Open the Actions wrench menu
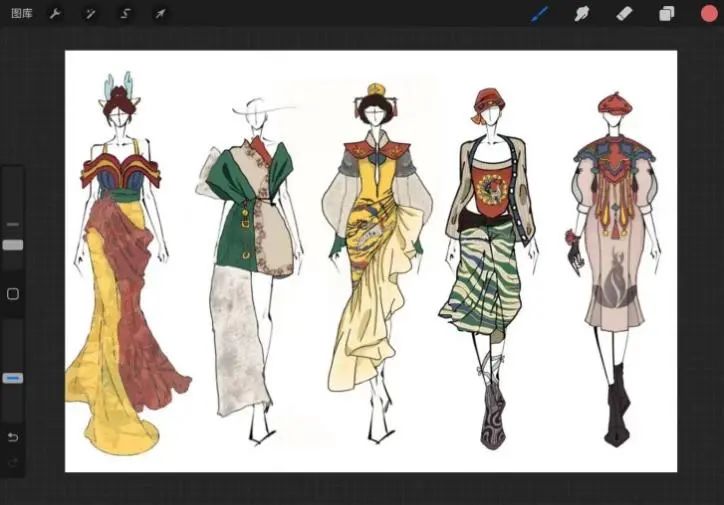 point(56,14)
